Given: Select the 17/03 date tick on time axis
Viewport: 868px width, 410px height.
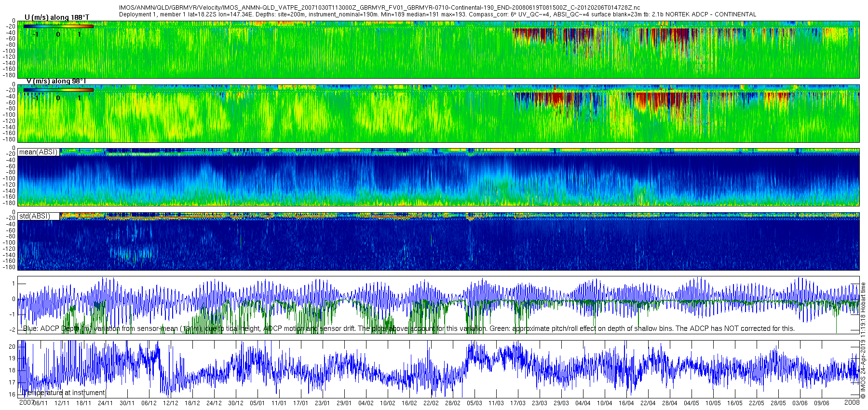Looking at the screenshot, I should tap(518, 403).
